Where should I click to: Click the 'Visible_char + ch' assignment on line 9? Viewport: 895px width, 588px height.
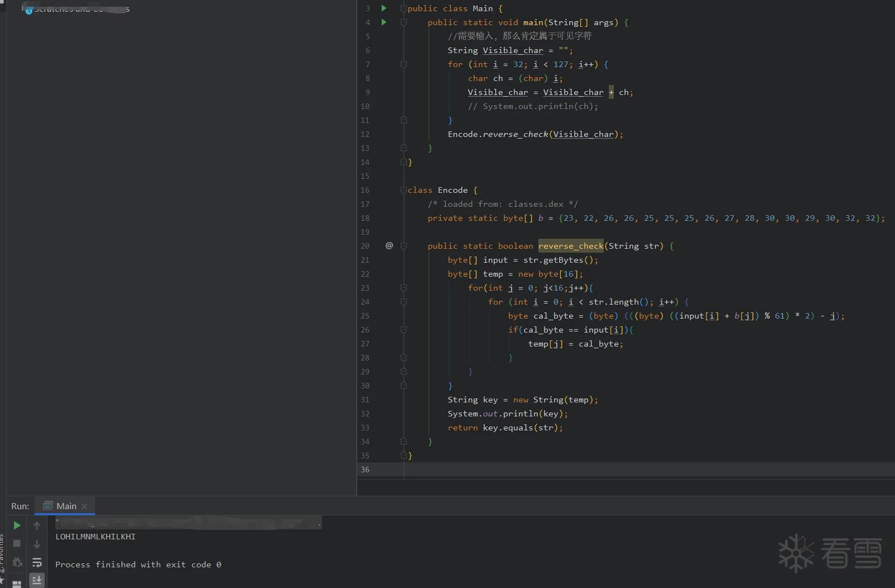(551, 92)
